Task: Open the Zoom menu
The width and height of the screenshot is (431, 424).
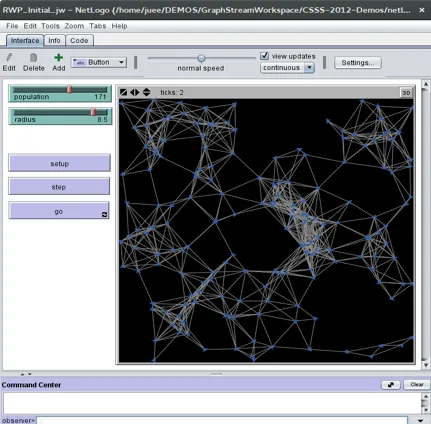Action: (x=74, y=26)
